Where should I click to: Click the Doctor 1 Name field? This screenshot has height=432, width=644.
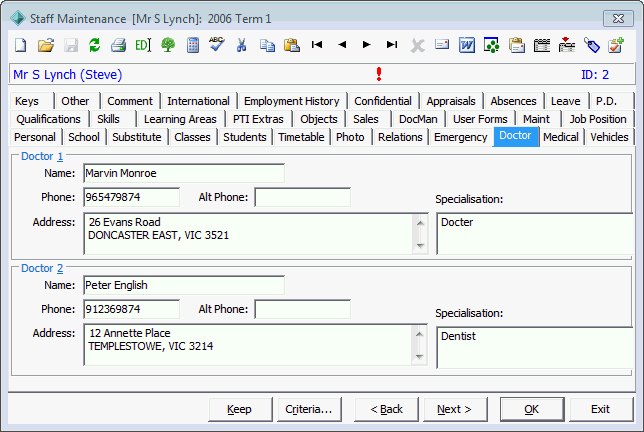pyautogui.click(x=184, y=173)
